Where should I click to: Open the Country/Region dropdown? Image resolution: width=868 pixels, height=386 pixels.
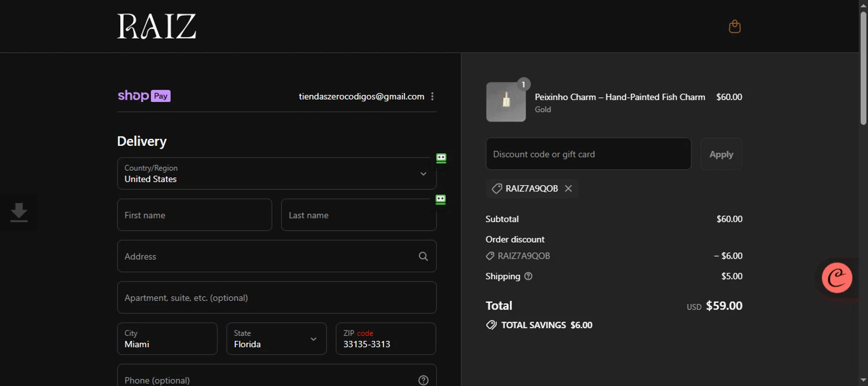pyautogui.click(x=277, y=174)
